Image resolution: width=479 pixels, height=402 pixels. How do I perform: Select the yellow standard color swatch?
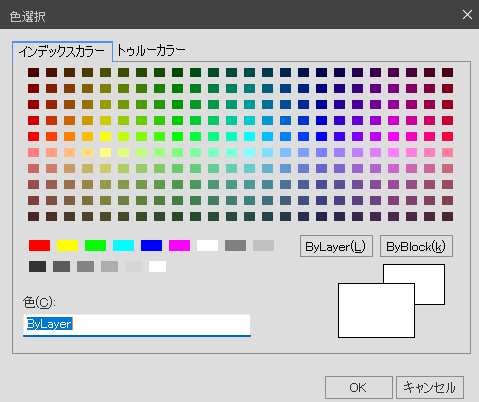point(67,246)
